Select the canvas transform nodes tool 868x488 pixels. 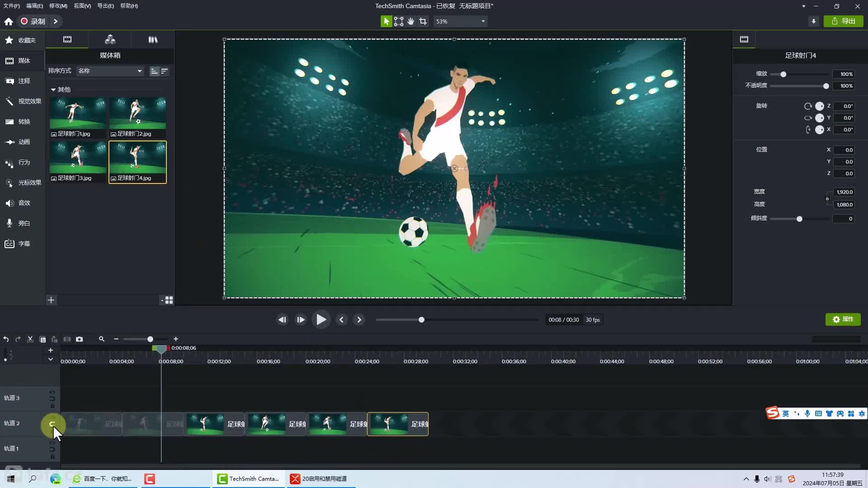(399, 21)
